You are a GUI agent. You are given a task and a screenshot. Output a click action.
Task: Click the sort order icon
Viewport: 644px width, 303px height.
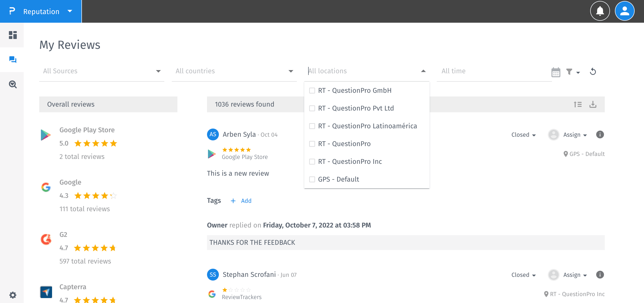[577, 104]
